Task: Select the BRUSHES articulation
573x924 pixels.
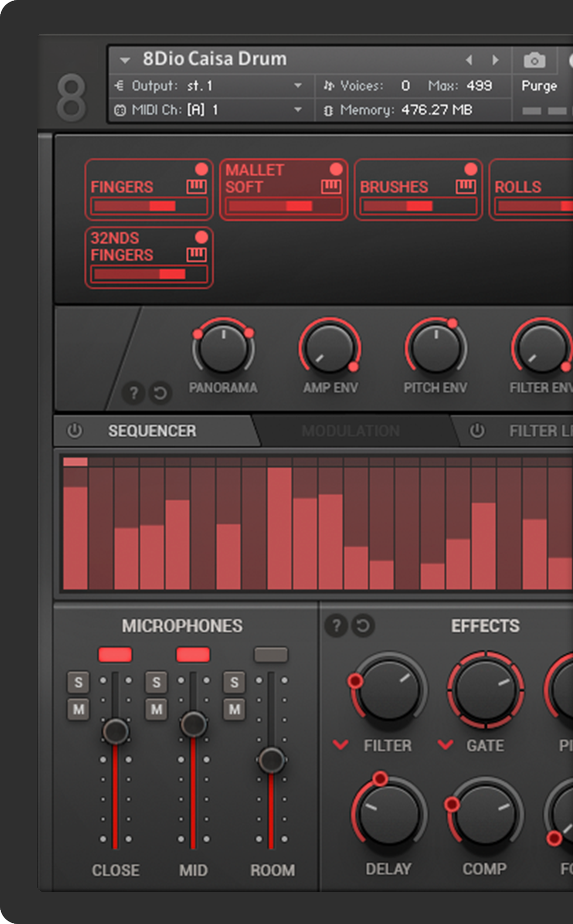Action: [x=419, y=189]
